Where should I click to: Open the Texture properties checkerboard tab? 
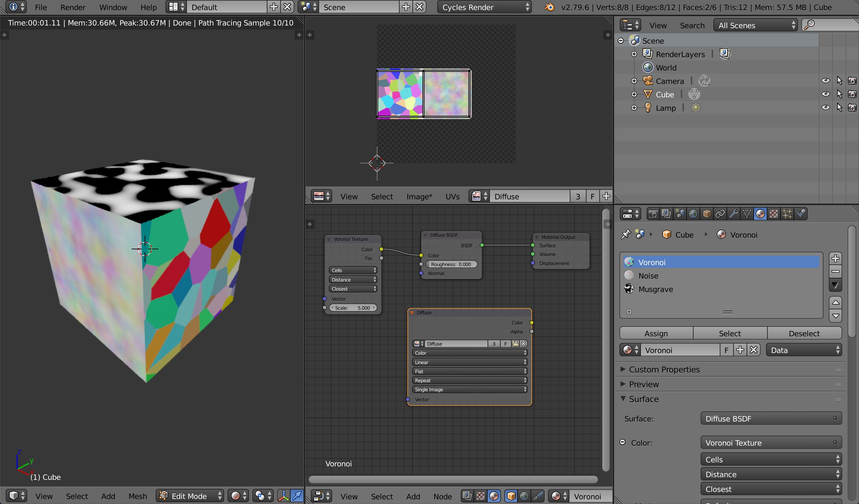click(x=774, y=214)
